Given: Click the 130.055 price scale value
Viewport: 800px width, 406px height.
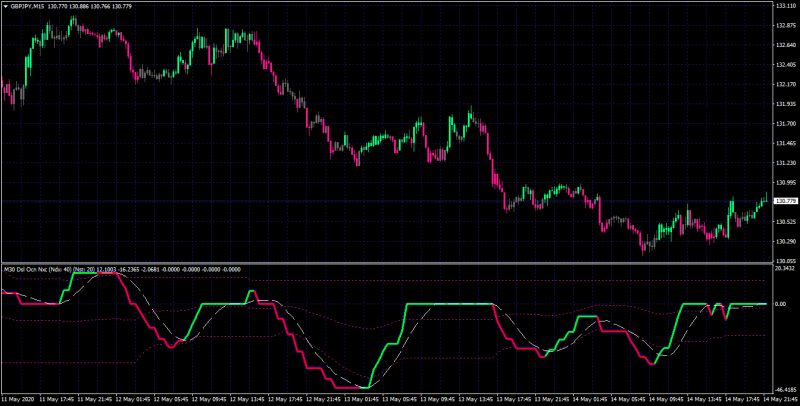Looking at the screenshot, I should pyautogui.click(x=786, y=260).
